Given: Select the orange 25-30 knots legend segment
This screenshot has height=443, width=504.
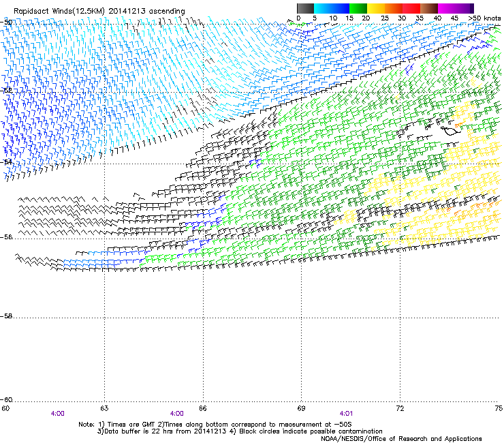Looking at the screenshot, I should [x=394, y=8].
